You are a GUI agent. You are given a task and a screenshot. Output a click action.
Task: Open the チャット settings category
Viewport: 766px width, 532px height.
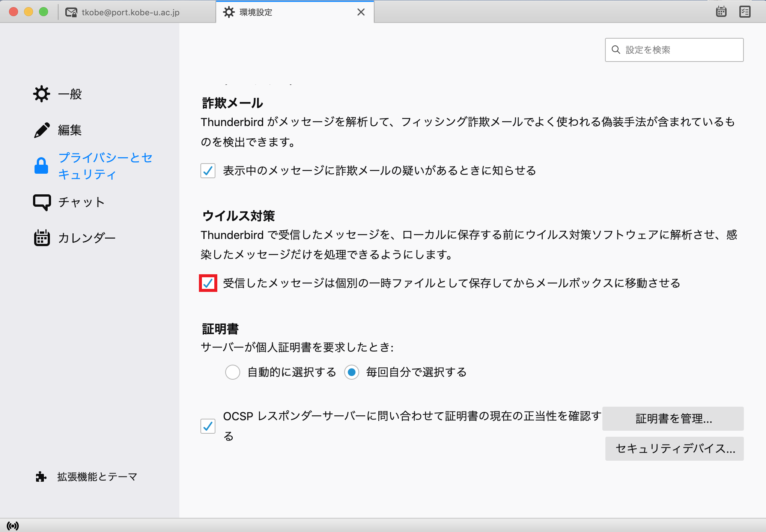(x=69, y=202)
